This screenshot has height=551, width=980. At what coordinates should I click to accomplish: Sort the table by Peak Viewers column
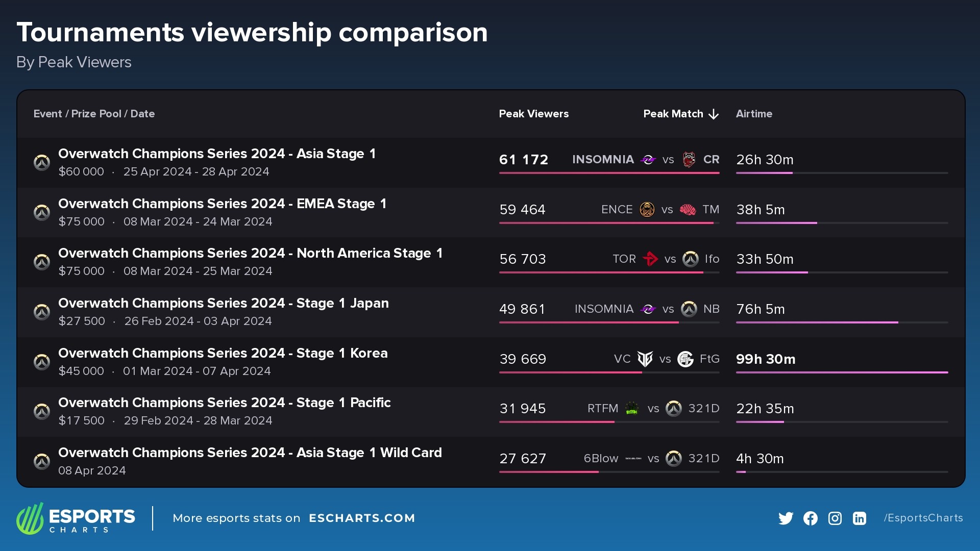(534, 114)
